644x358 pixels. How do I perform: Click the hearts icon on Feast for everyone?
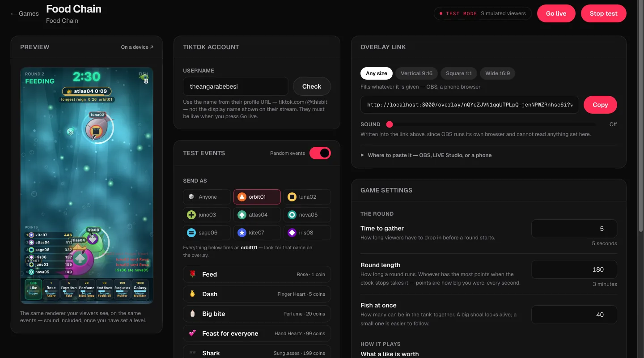click(193, 333)
